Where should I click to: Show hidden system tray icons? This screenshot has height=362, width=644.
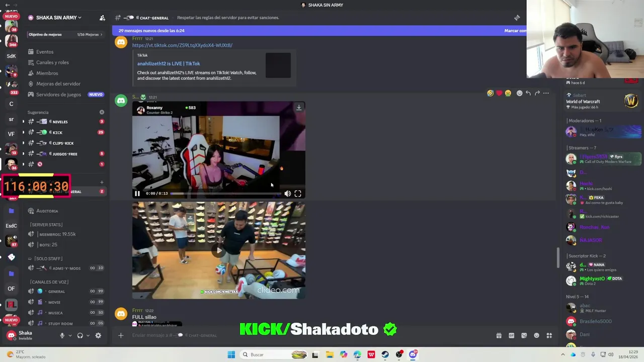(x=562, y=354)
